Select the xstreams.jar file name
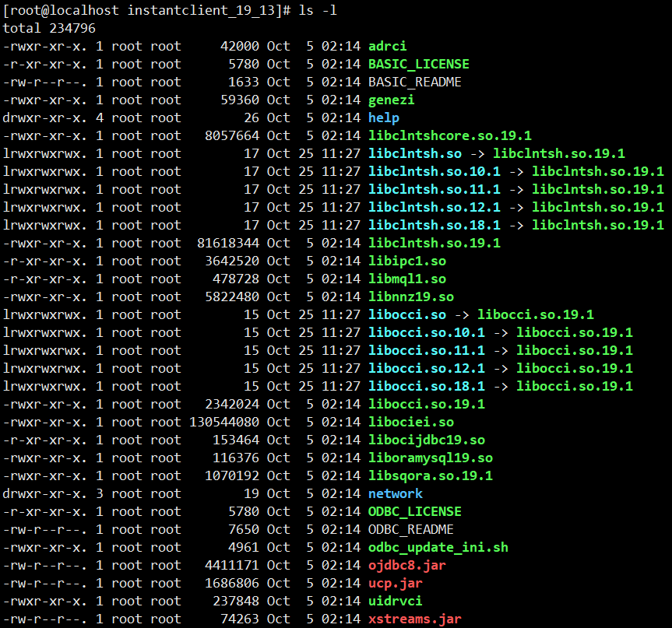Image resolution: width=672 pixels, height=628 pixels. pyautogui.click(x=415, y=619)
